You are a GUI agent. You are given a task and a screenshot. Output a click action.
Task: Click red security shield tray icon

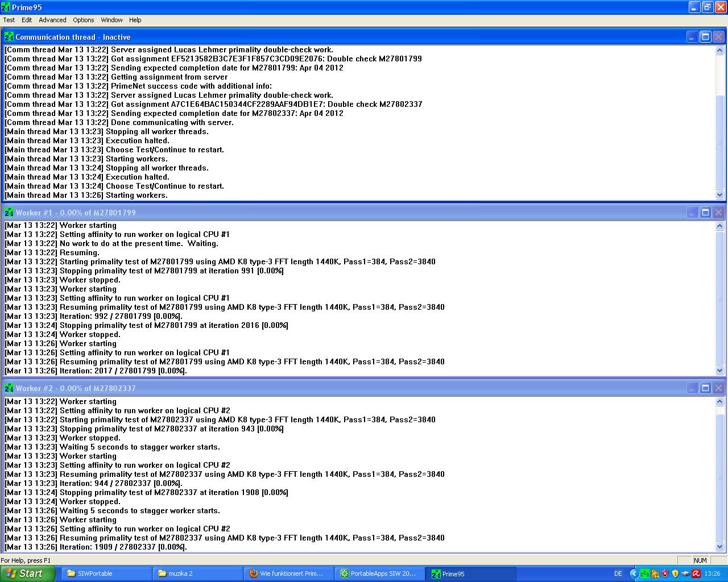click(x=665, y=574)
